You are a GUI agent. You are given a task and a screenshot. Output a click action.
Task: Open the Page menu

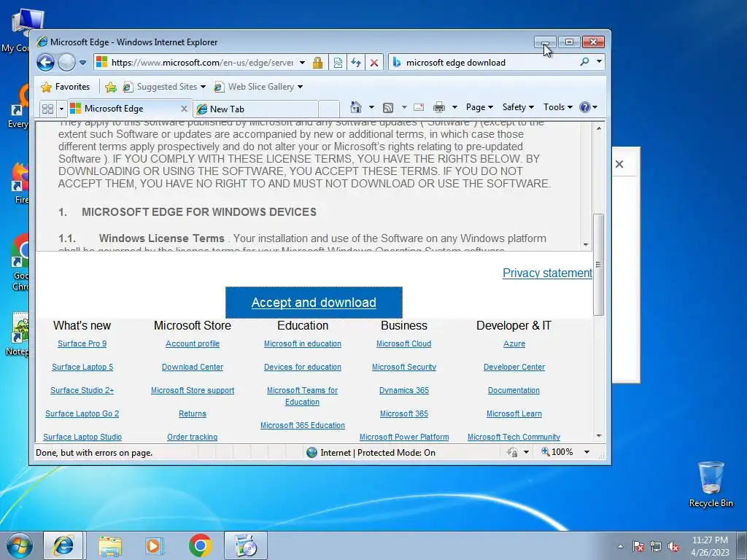coord(479,107)
